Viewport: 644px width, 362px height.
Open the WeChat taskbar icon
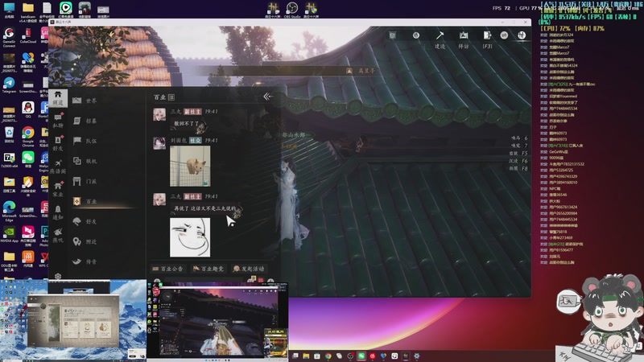click(361, 356)
